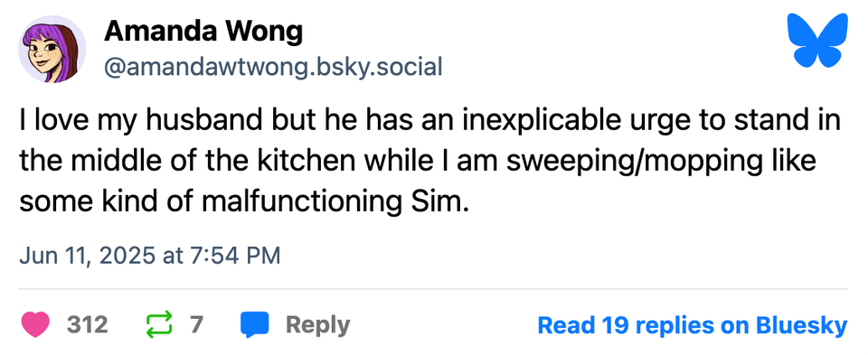This screenshot has width=868, height=355.
Task: Click the 312 likes count
Action: [88, 325]
